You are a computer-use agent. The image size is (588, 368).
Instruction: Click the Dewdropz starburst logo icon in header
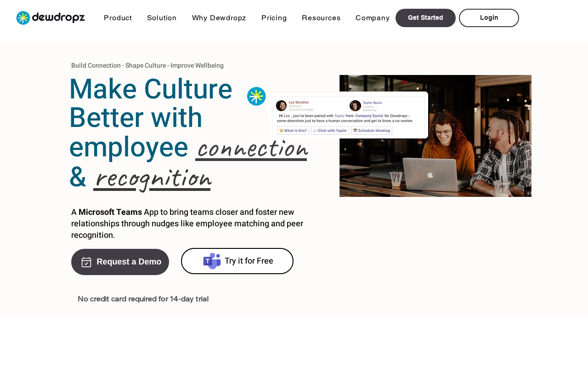pyautogui.click(x=23, y=18)
